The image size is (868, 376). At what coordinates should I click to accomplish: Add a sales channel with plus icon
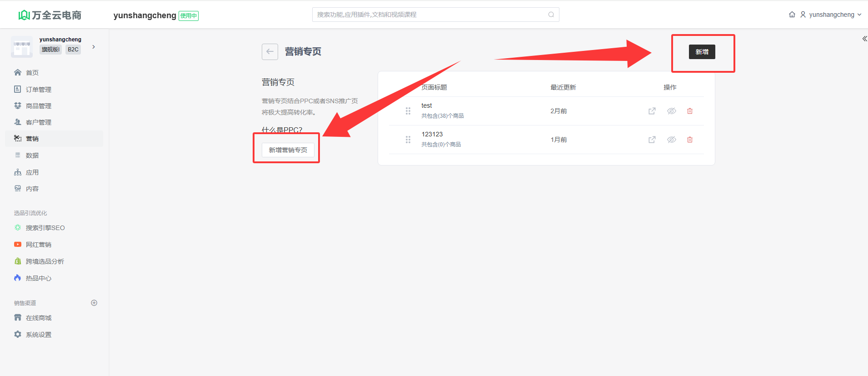pos(94,303)
